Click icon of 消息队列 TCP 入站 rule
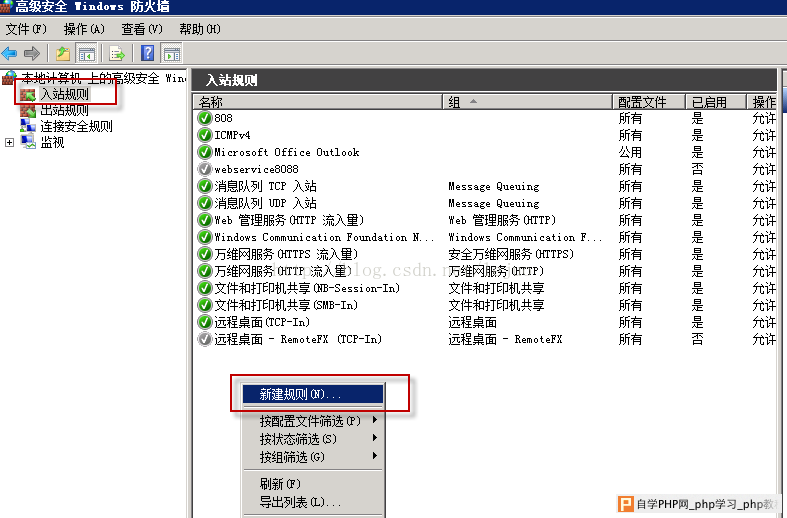787x518 pixels. [205, 186]
